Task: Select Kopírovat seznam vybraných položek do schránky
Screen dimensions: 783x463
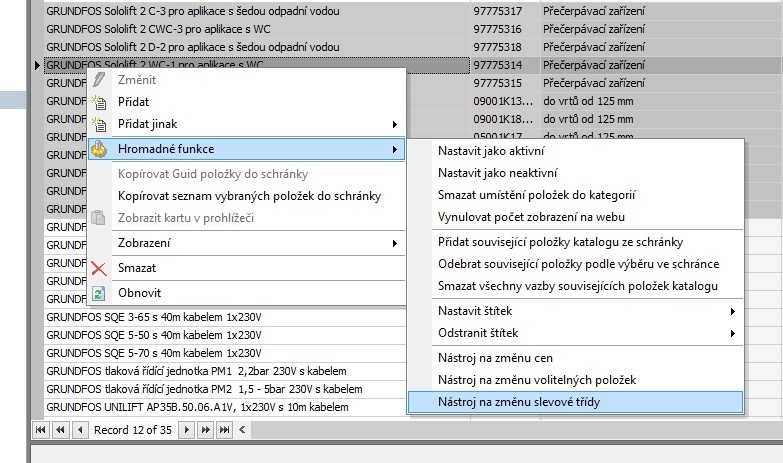Action: point(246,196)
